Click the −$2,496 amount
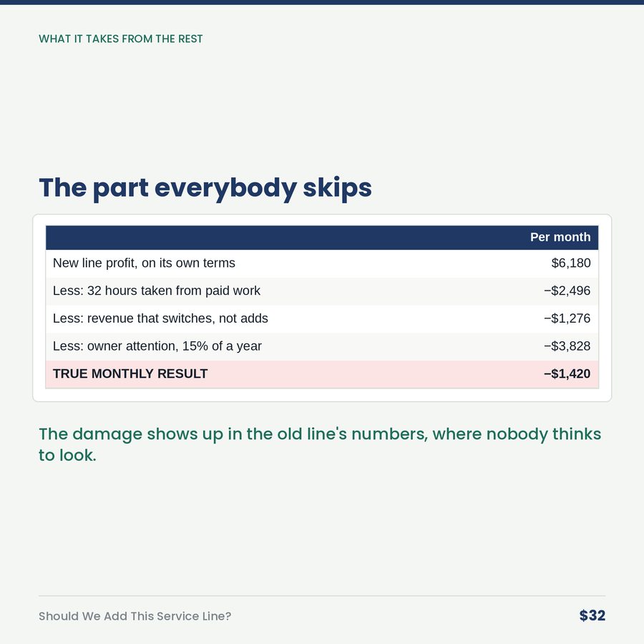 click(567, 291)
